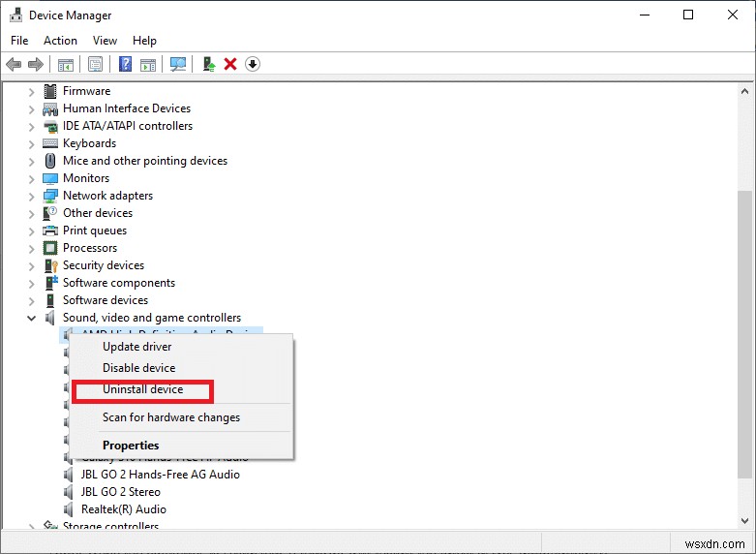This screenshot has height=554, width=756.
Task: Click the IDE ATA/ATAPI controllers icon
Action: 50,127
